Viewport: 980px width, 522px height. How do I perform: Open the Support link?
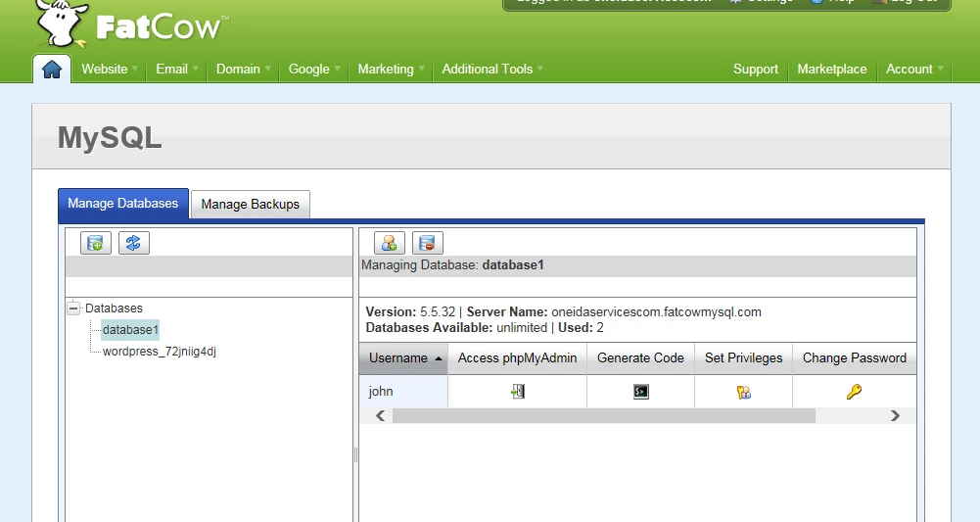(x=756, y=69)
